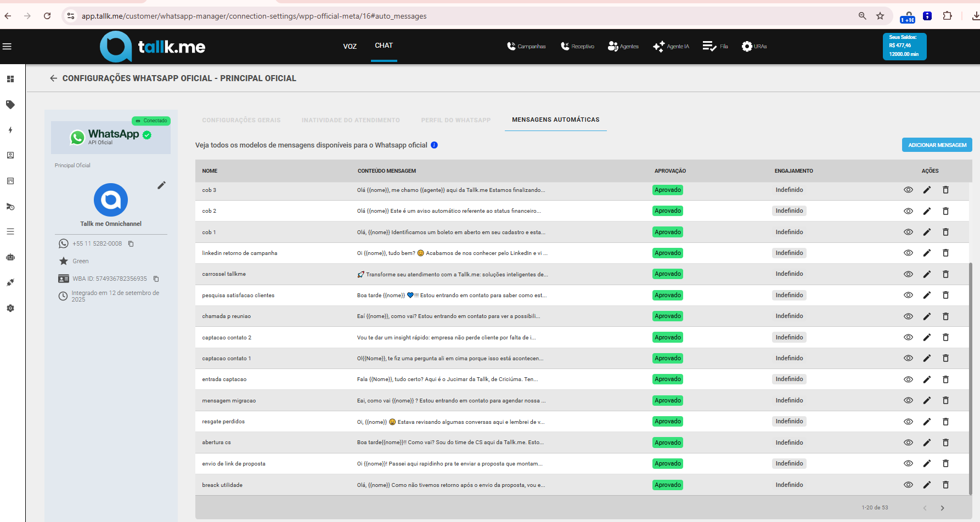
Task: Switch to Perfil do Whatsapp tab
Action: tap(456, 120)
